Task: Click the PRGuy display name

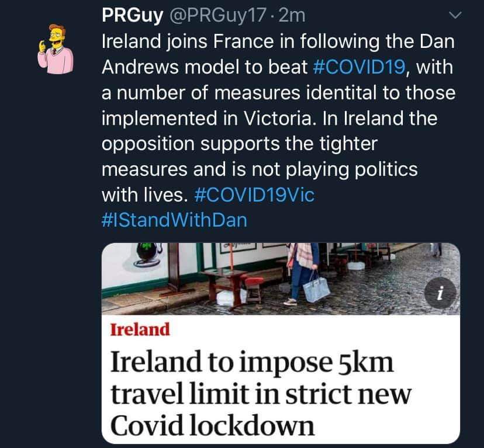Action: click(133, 15)
